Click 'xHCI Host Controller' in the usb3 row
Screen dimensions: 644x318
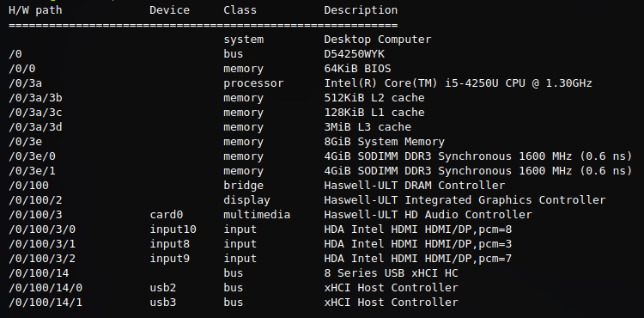click(x=391, y=303)
